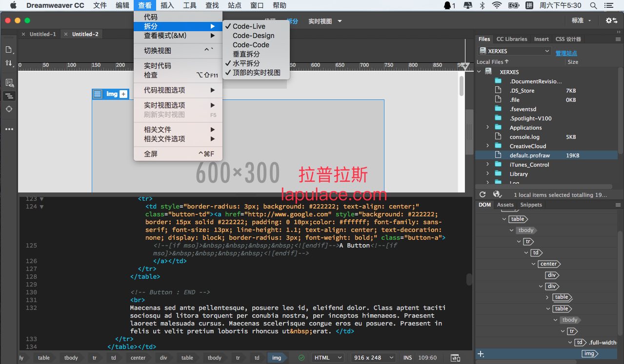Click the Live View options inspect icon
This screenshot has height=364, width=624.
point(9,83)
